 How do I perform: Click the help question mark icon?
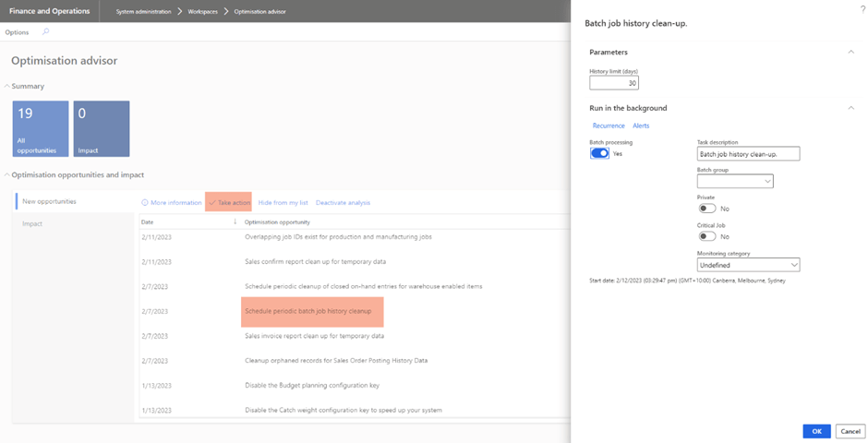pyautogui.click(x=862, y=8)
